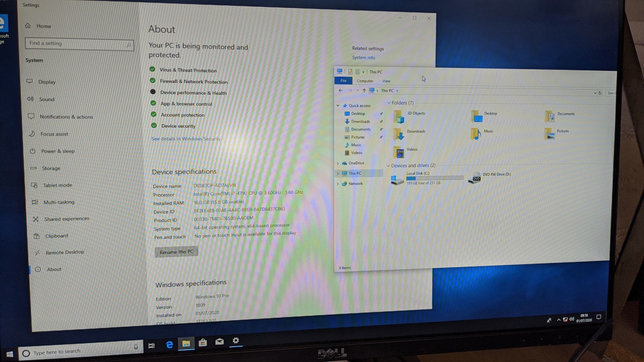The image size is (644, 362).
Task: Click See Details in Windows Security link
Action: coord(186,138)
